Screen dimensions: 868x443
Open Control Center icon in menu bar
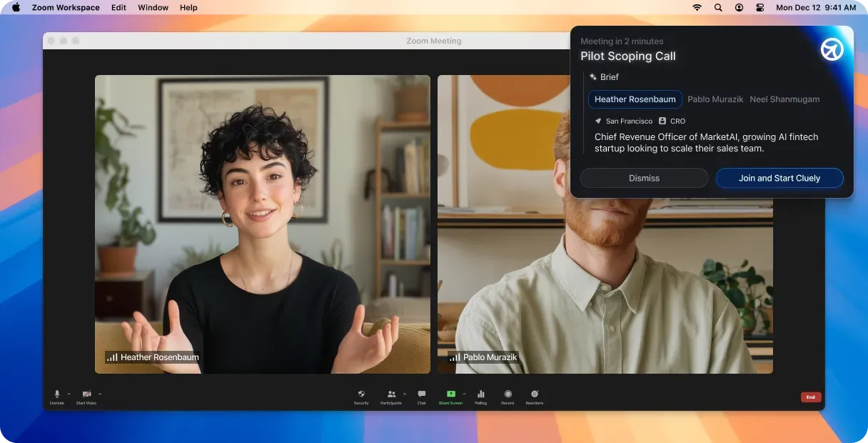tap(759, 7)
